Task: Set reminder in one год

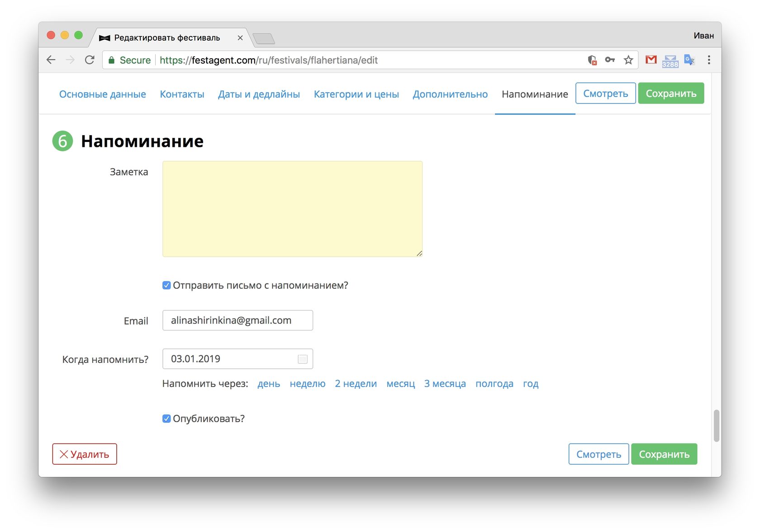Action: pos(531,384)
